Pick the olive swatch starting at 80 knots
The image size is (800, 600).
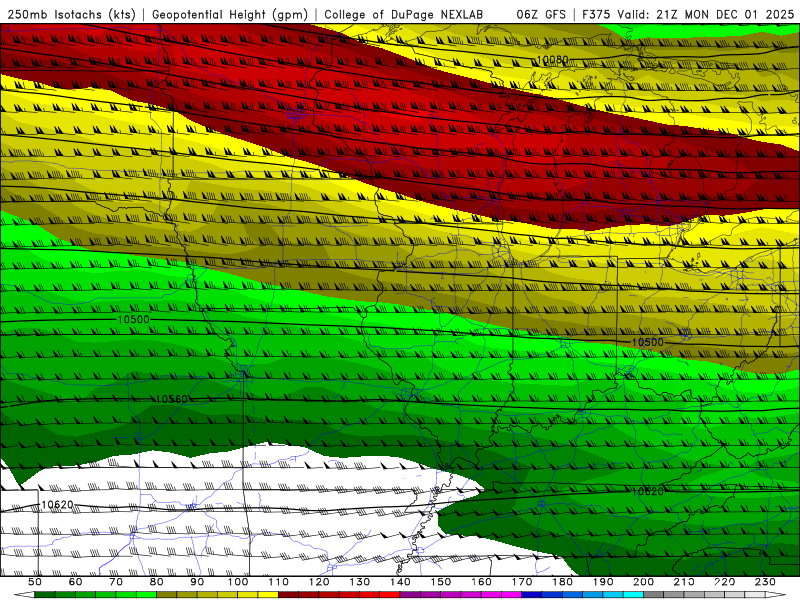pyautogui.click(x=166, y=594)
